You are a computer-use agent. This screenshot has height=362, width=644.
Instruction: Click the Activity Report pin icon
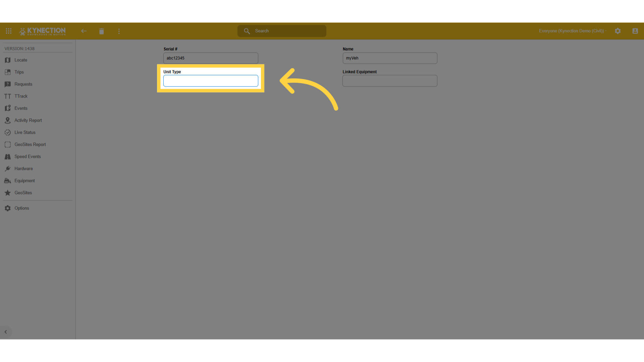[8, 120]
